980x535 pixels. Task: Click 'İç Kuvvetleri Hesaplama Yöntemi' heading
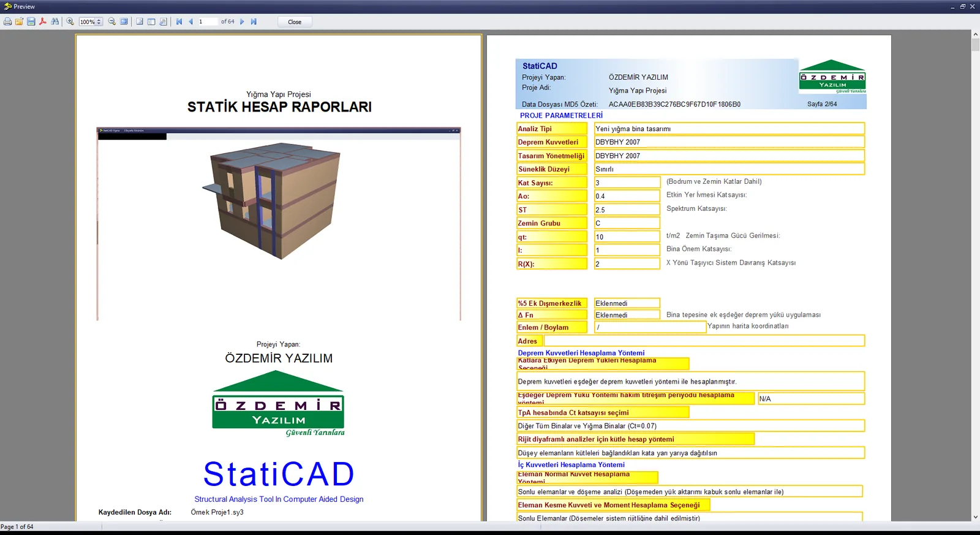pyautogui.click(x=571, y=465)
